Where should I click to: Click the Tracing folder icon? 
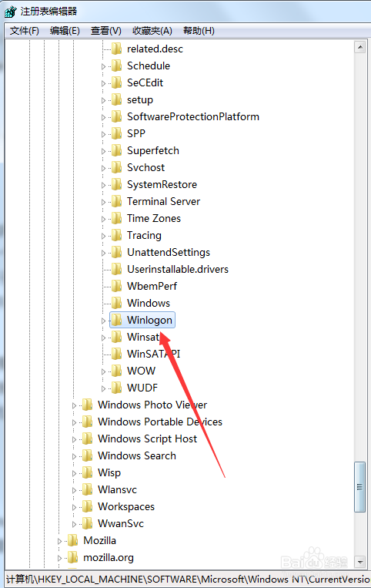117,235
